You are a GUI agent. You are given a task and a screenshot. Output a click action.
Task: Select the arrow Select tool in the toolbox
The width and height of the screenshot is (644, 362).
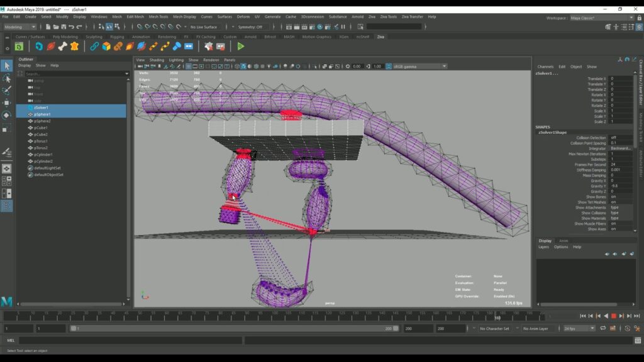coord(6,65)
